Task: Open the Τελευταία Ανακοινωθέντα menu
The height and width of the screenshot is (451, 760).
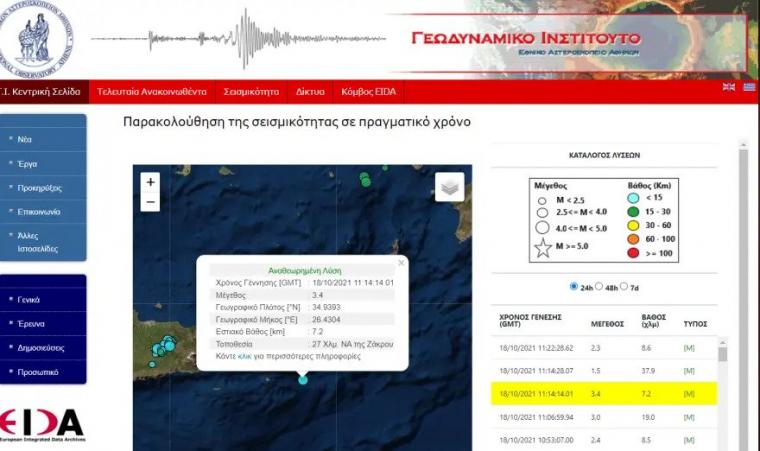Action: pyautogui.click(x=151, y=92)
